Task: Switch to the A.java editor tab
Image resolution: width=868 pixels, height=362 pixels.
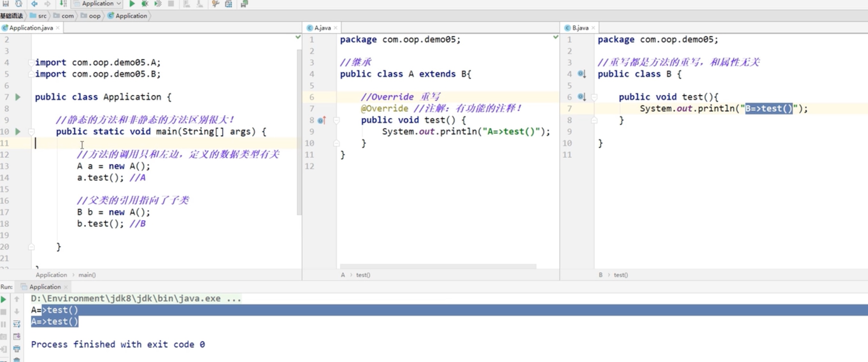Action: click(322, 28)
